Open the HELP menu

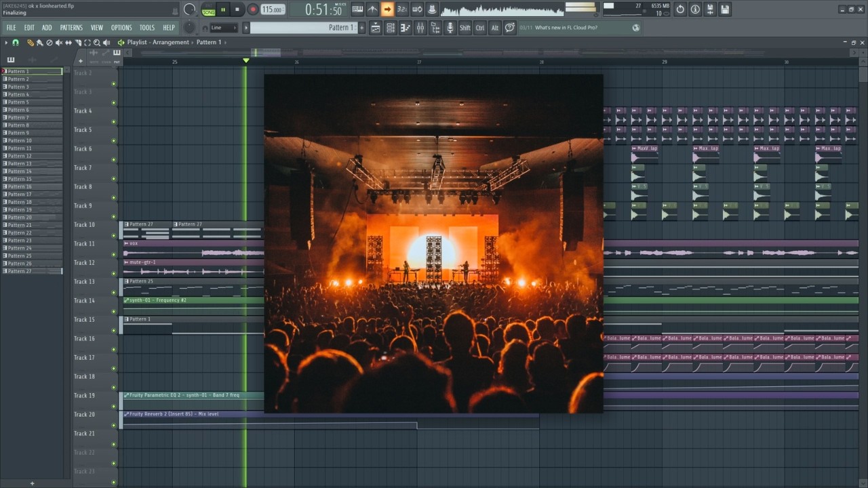[x=169, y=28]
